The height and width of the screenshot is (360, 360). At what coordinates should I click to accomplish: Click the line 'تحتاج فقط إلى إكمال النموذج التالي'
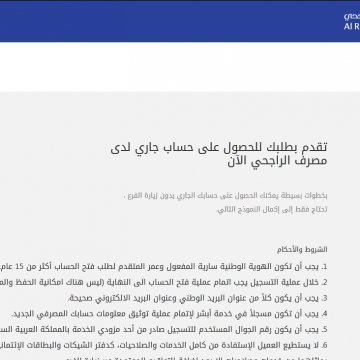pyautogui.click(x=272, y=210)
